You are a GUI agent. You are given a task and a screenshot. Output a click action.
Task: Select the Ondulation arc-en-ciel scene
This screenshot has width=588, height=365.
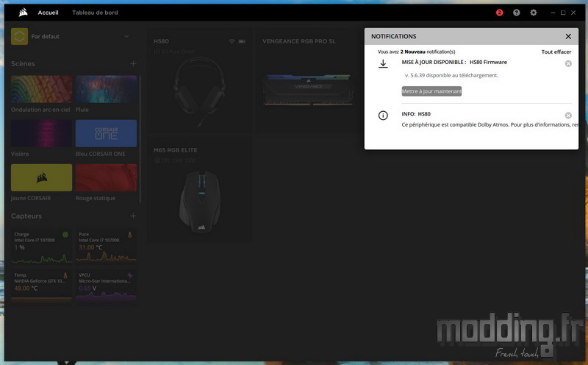pyautogui.click(x=41, y=89)
